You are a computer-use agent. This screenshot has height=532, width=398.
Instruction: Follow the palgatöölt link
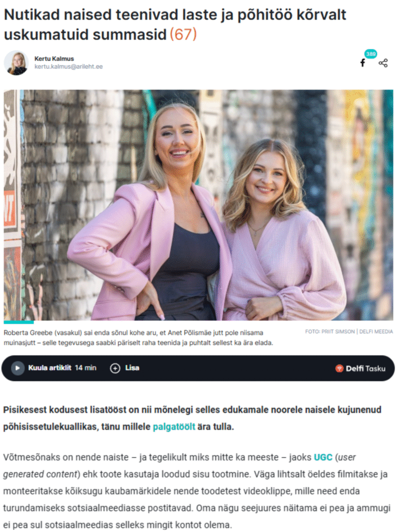[174, 427]
